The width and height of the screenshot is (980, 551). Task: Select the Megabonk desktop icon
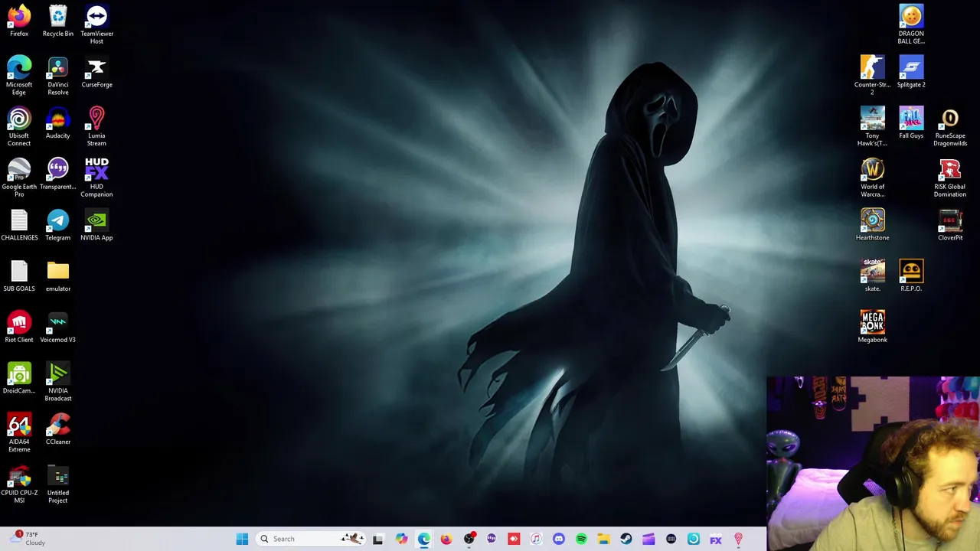click(872, 328)
